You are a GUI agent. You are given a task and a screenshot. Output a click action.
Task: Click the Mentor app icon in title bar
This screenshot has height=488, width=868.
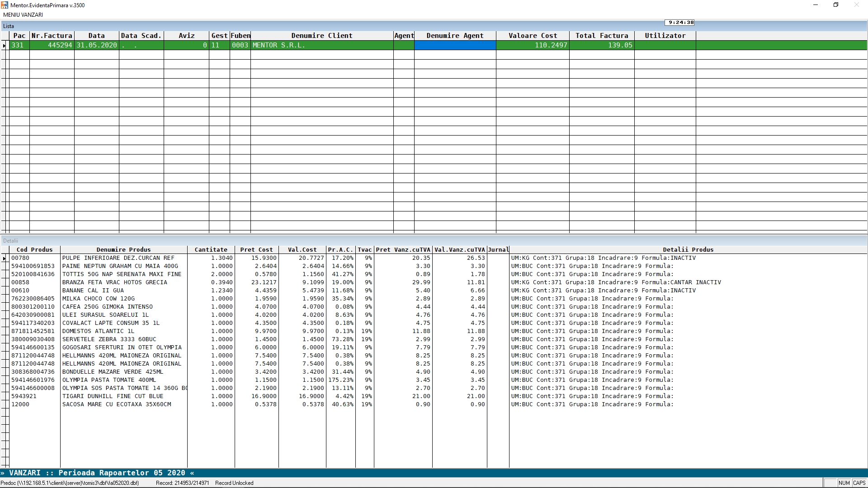tap(5, 5)
